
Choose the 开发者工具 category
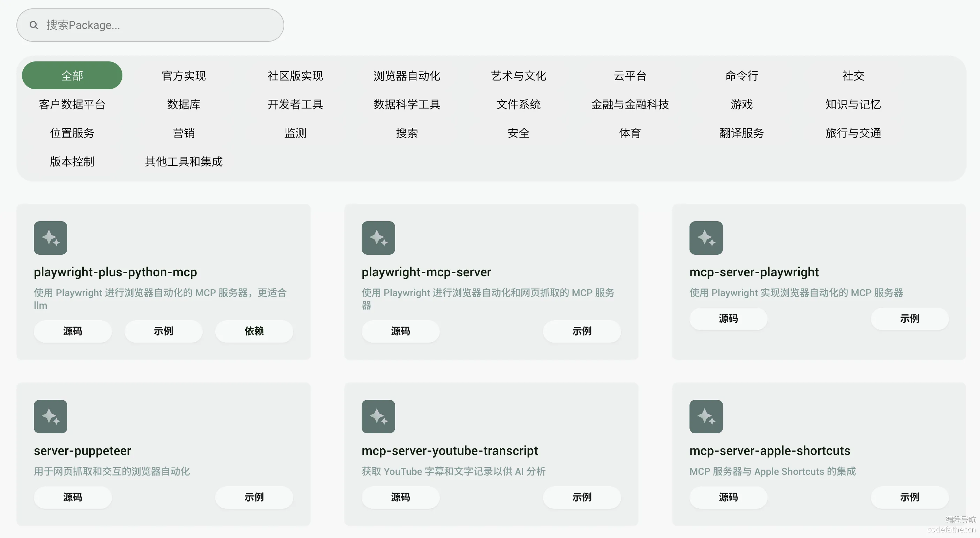point(295,104)
